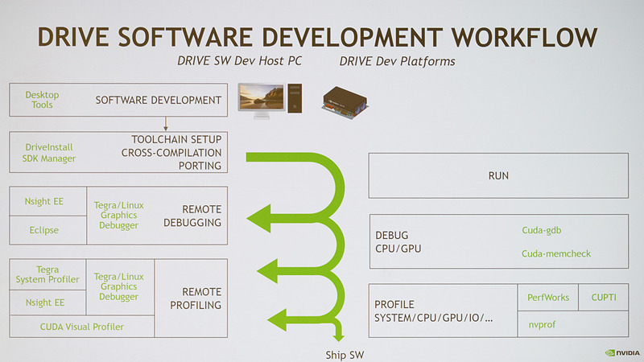Click 'Nsight EE' above the Eclipse box
This screenshot has height=362, width=644.
click(44, 202)
